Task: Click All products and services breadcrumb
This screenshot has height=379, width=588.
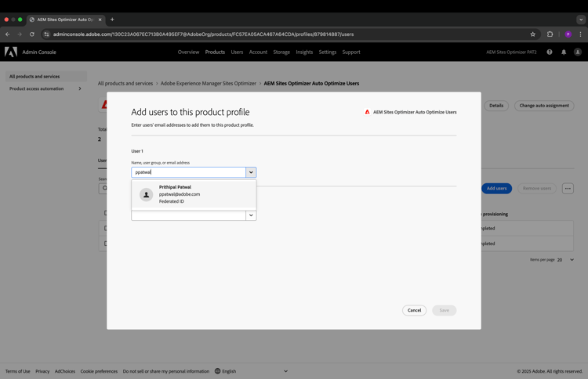Action: click(x=125, y=84)
